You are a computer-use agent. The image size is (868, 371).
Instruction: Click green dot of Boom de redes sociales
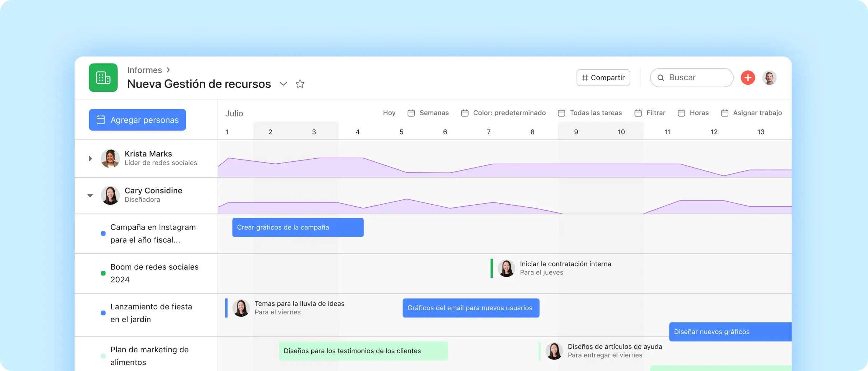click(x=103, y=273)
